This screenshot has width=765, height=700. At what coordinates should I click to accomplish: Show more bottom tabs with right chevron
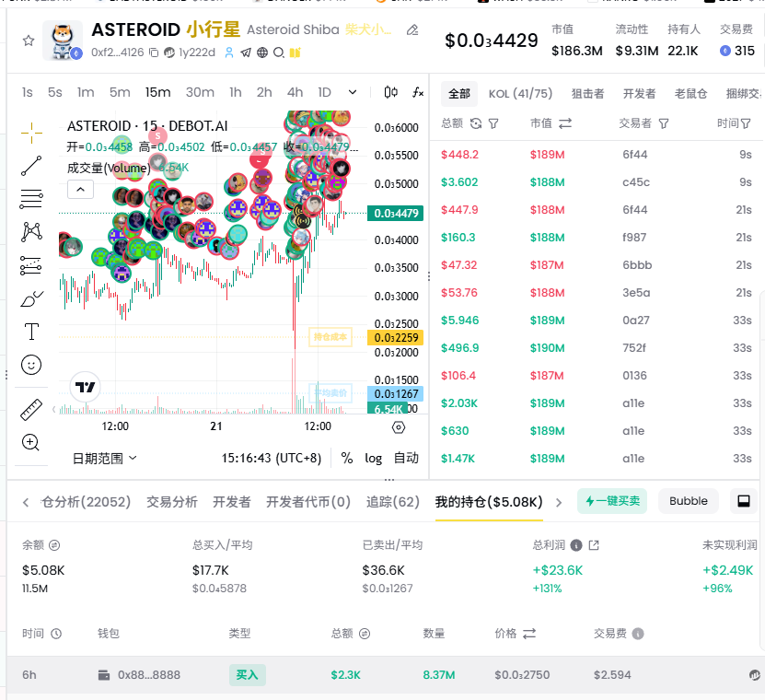(x=559, y=502)
